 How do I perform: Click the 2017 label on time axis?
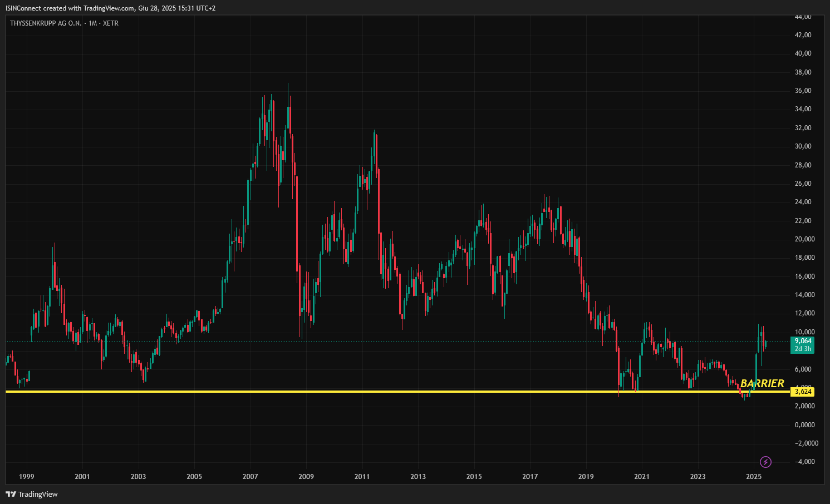tap(530, 477)
